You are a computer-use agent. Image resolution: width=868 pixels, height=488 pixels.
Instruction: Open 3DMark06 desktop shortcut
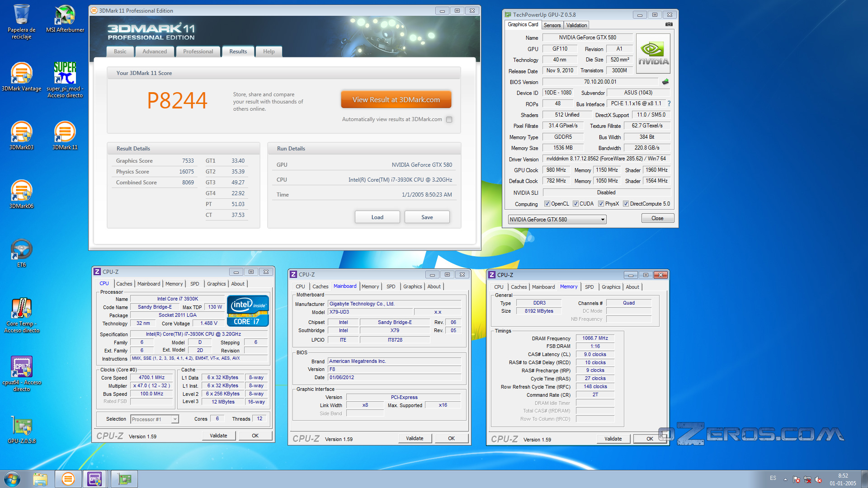point(21,195)
